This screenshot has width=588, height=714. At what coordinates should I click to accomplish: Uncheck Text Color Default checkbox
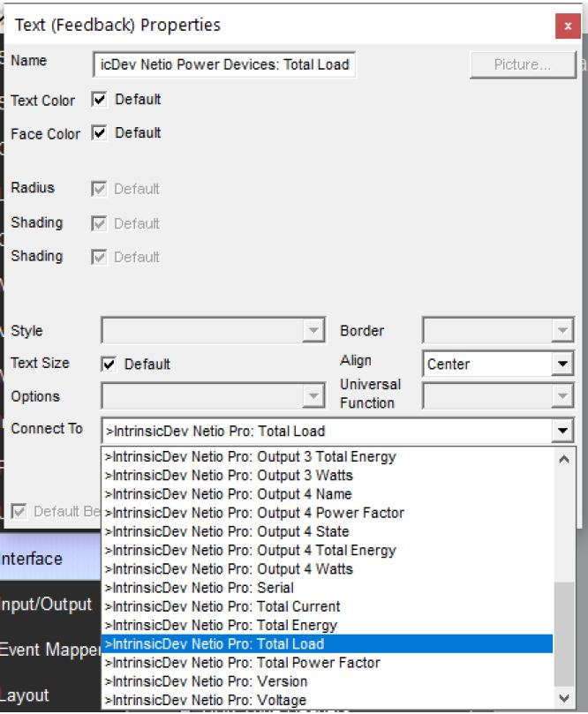click(99, 99)
